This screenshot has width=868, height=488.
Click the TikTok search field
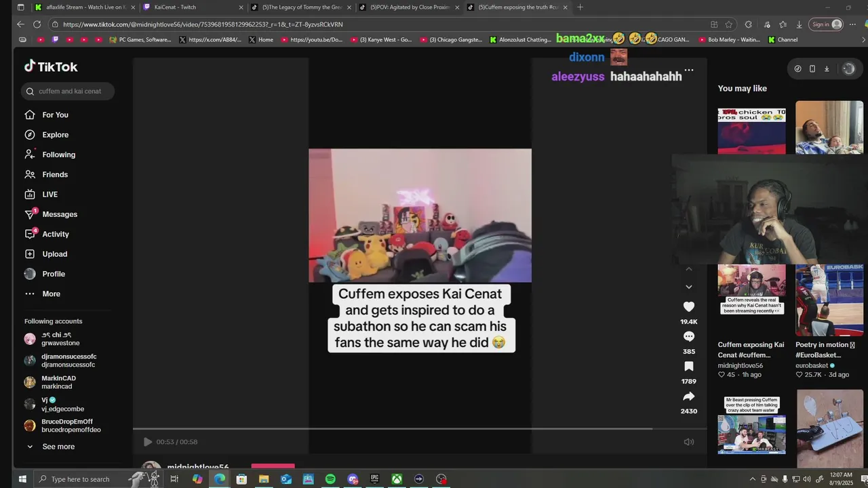pyautogui.click(x=67, y=91)
